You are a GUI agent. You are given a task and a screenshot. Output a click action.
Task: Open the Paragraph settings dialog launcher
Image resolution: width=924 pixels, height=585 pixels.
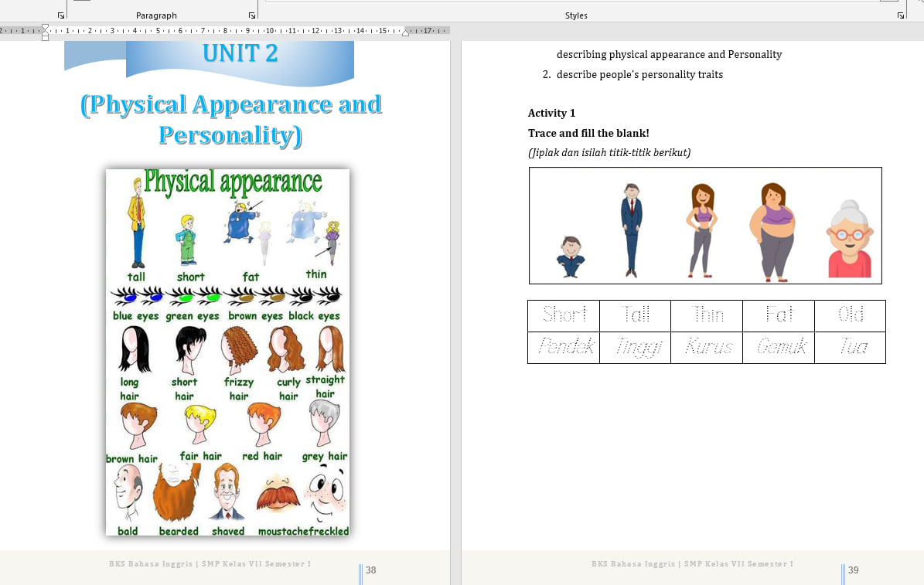(x=252, y=15)
